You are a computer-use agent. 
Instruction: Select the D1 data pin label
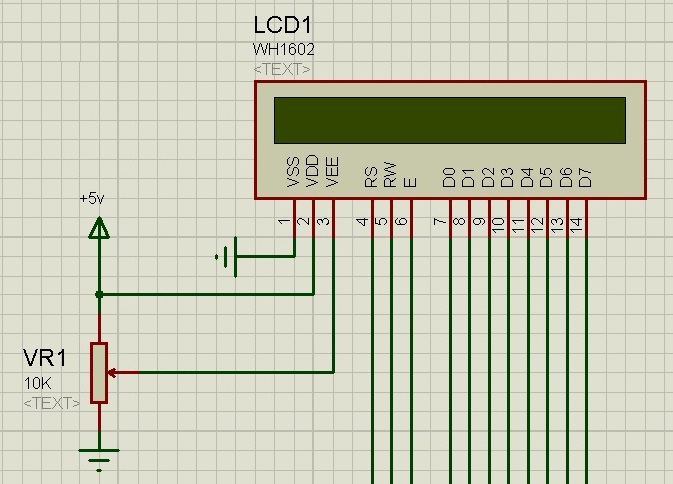[468, 178]
